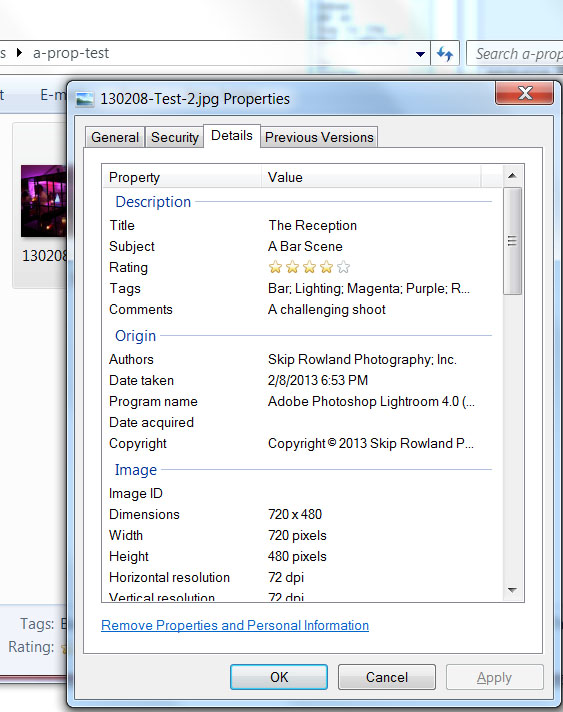
Task: Click scrollbar up arrow in details list
Action: [513, 176]
